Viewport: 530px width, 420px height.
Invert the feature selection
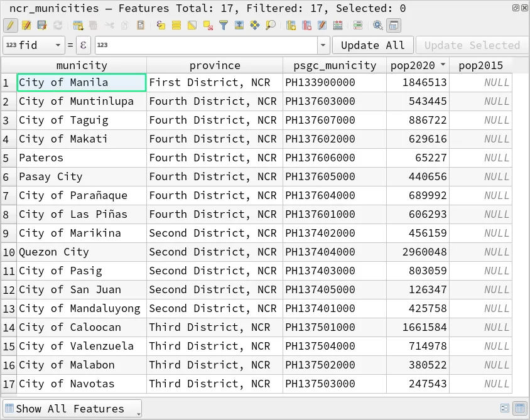pyautogui.click(x=190, y=25)
